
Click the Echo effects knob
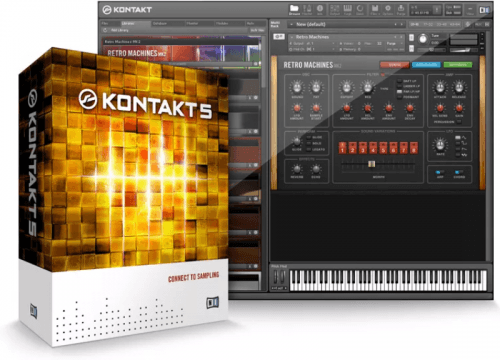pos(316,169)
